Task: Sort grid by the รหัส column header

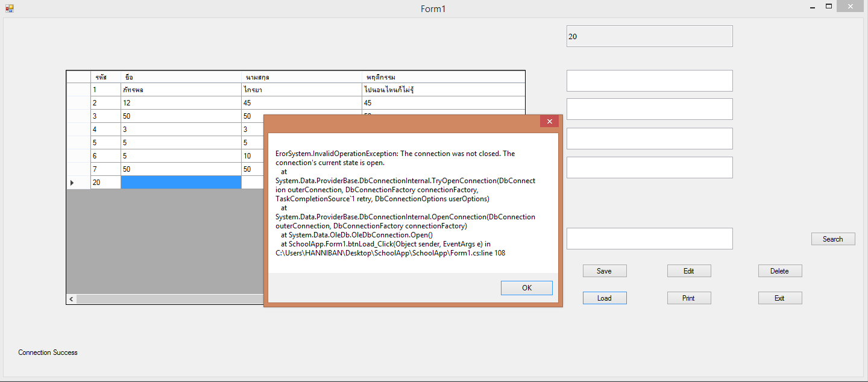Action: [105, 77]
